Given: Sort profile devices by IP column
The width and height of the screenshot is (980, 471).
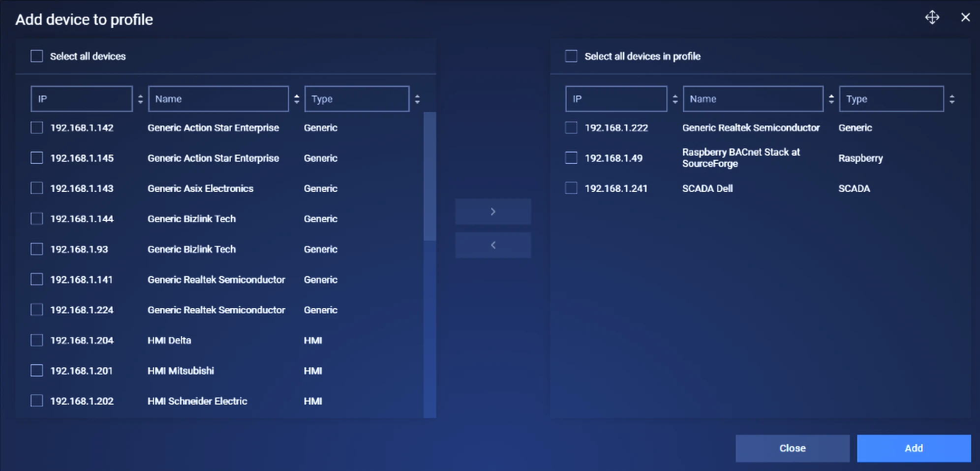Looking at the screenshot, I should [675, 99].
